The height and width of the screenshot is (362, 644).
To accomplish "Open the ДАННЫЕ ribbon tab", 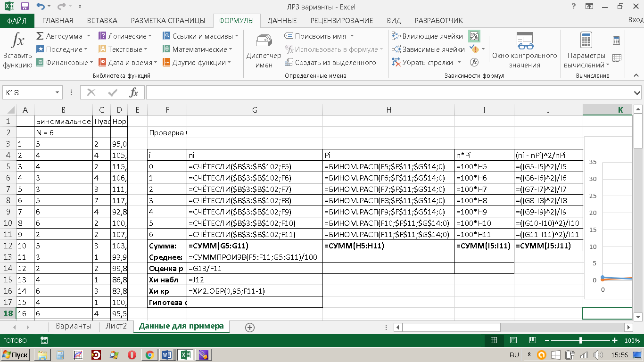I will point(282,21).
